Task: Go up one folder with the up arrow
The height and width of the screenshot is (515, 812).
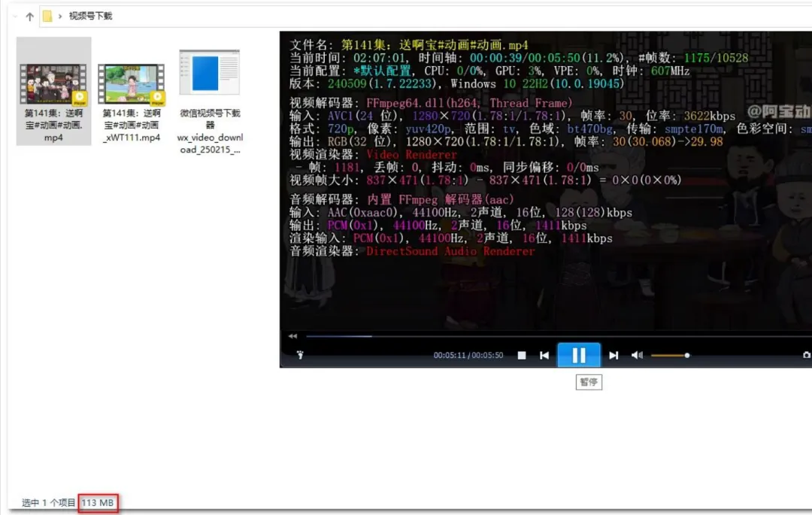Action: (x=29, y=17)
